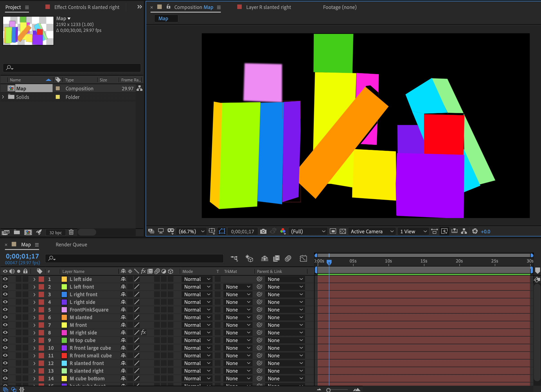Open the Graph Editor icon in timeline
Viewport: 541px width, 392px height.
(303, 258)
